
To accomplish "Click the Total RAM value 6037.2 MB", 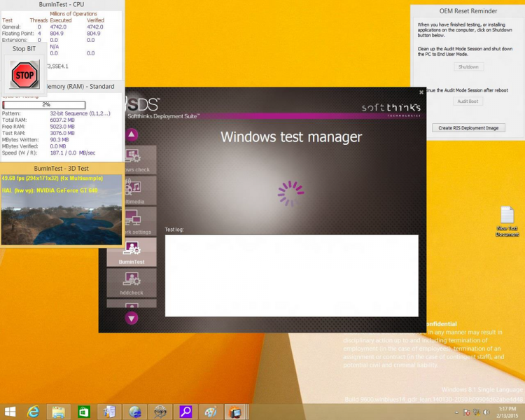I will click(62, 120).
